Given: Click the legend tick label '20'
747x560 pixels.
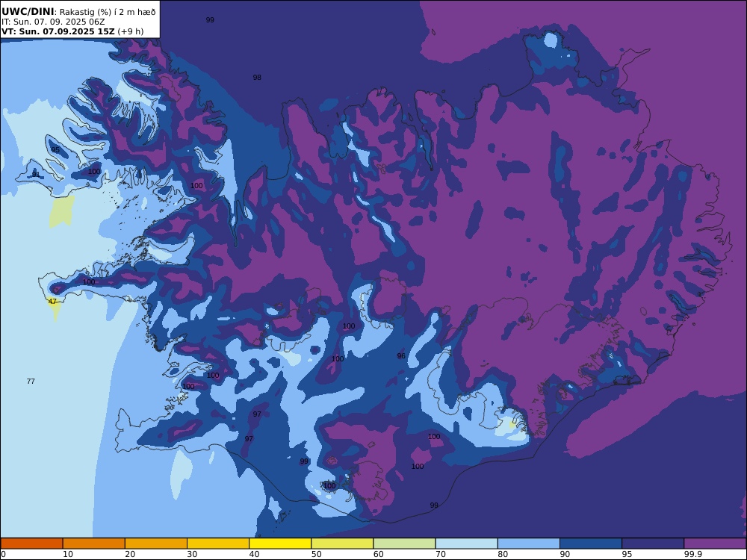Looking at the screenshot, I should point(130,554).
